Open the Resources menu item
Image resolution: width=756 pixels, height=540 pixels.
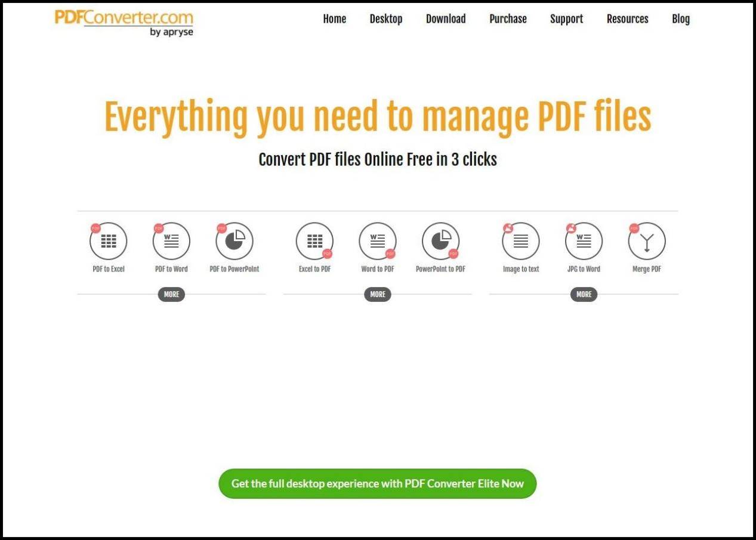click(627, 19)
